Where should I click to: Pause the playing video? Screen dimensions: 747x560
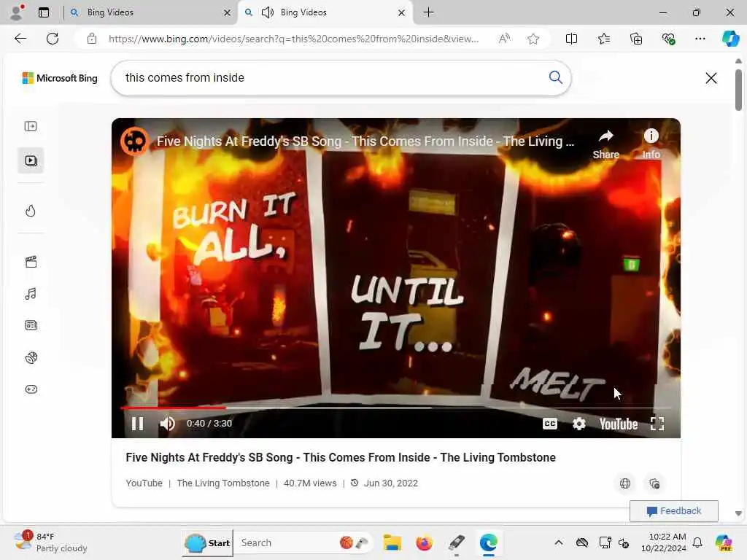click(x=137, y=424)
